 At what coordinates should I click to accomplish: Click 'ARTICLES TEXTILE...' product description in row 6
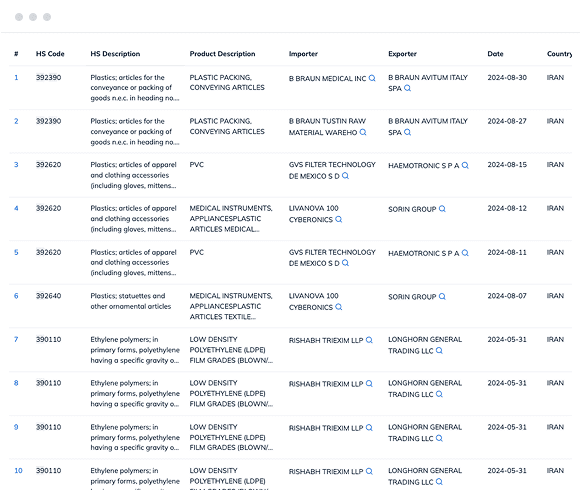point(223,317)
